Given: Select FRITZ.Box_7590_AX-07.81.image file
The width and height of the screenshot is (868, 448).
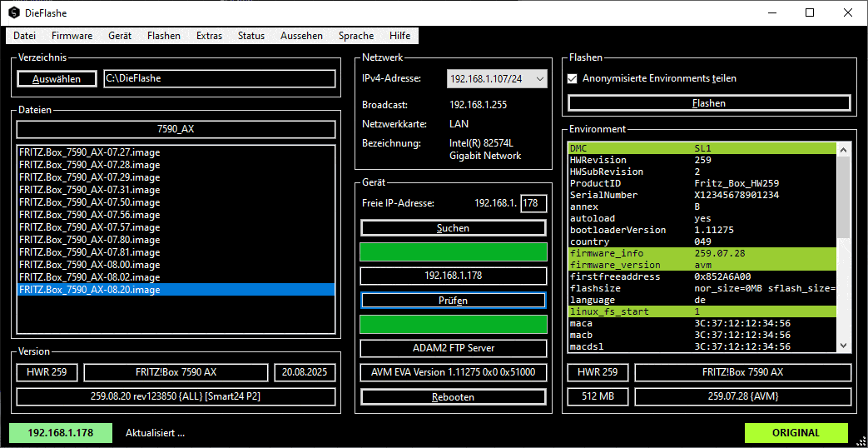Looking at the screenshot, I should click(90, 252).
